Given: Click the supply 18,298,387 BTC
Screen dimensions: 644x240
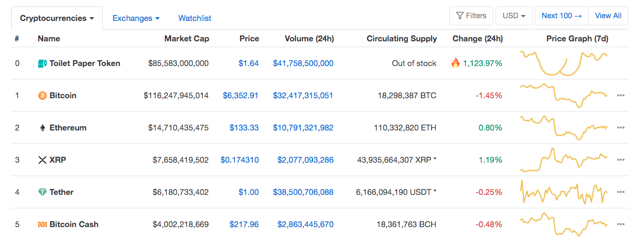Looking at the screenshot, I should click(x=407, y=96).
